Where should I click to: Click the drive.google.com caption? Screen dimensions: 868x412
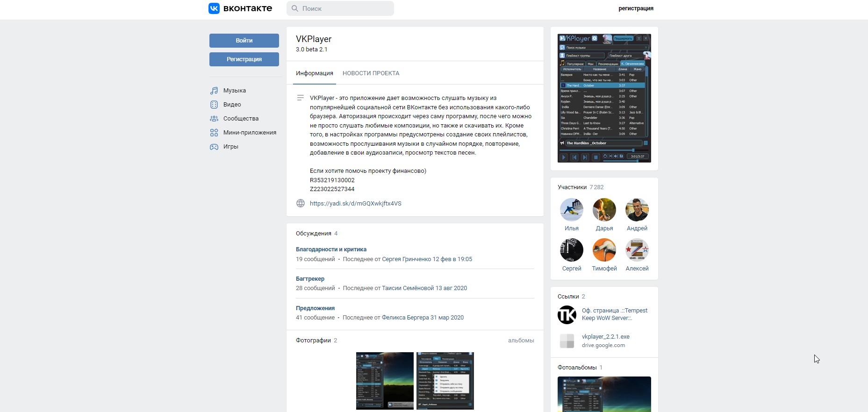[x=603, y=346]
